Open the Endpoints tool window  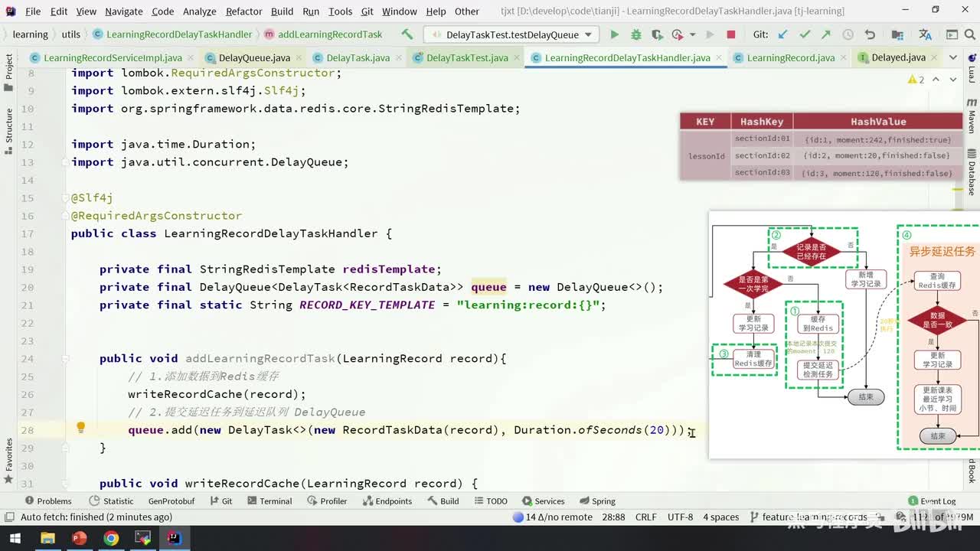point(387,501)
